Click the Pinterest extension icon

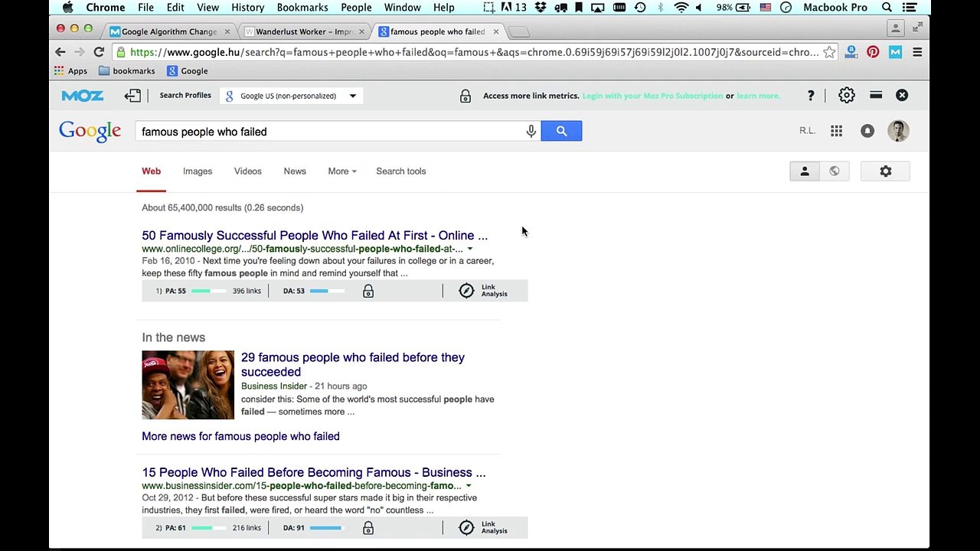(x=873, y=52)
